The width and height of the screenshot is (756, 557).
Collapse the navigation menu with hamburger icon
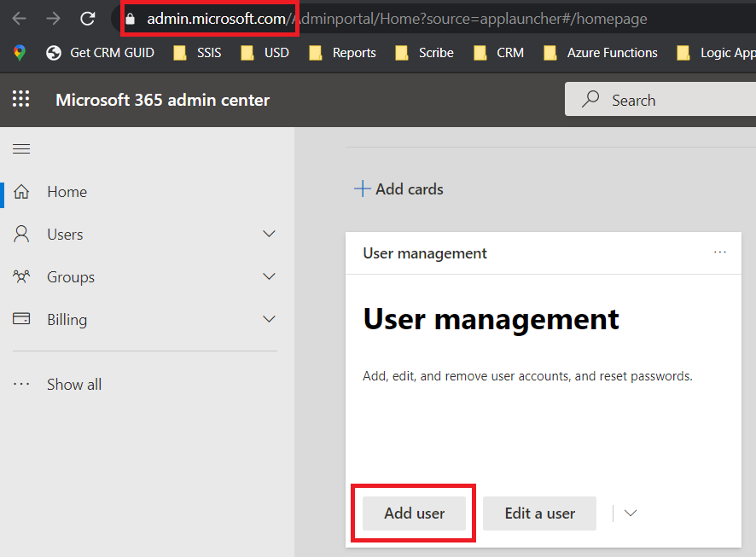[x=21, y=149]
